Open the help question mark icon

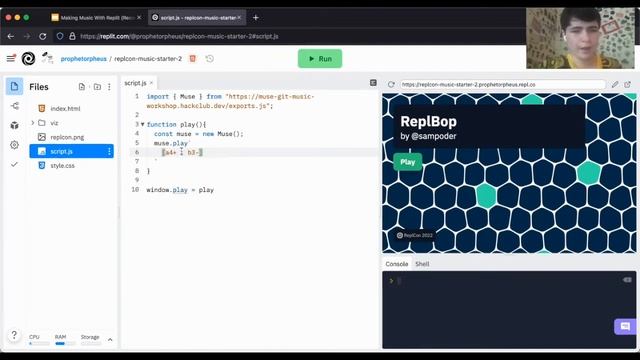(x=14, y=335)
